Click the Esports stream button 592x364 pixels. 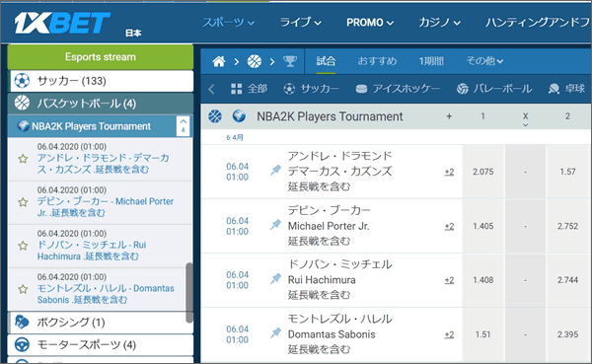point(101,56)
